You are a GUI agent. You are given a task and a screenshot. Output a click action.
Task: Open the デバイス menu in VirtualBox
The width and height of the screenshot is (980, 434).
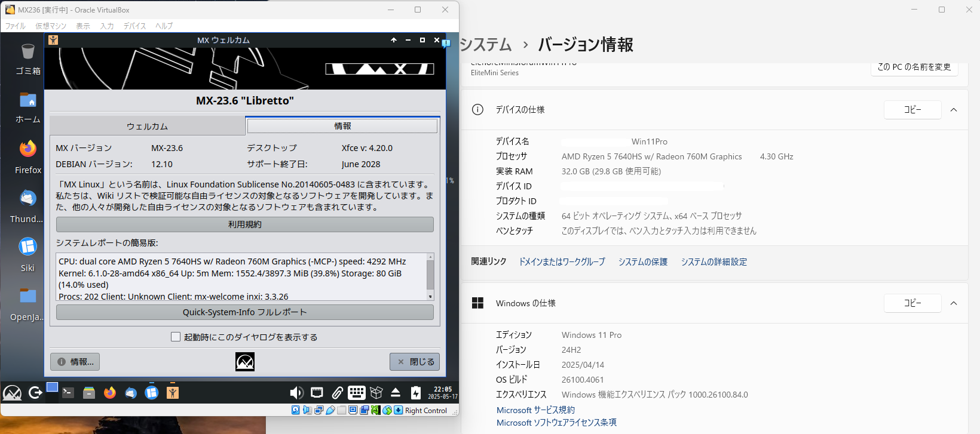(x=134, y=26)
